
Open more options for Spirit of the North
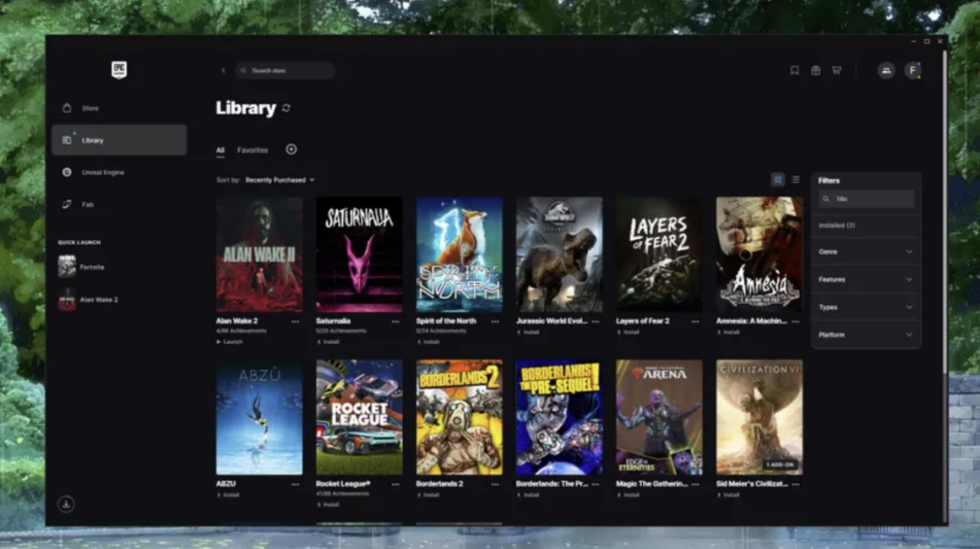495,321
